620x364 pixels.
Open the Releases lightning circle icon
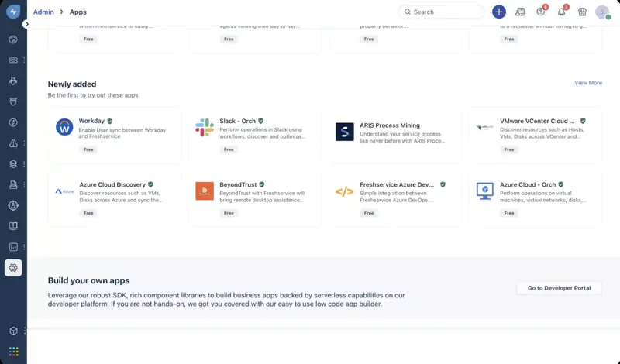point(13,122)
